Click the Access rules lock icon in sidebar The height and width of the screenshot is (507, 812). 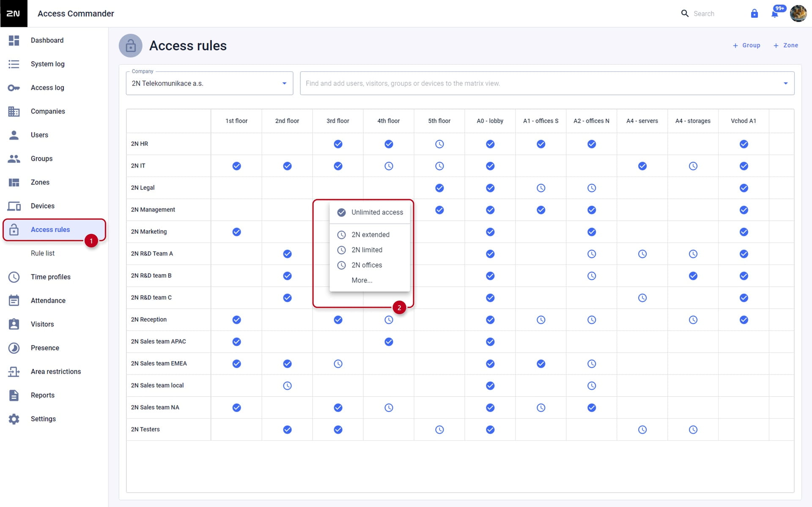14,230
